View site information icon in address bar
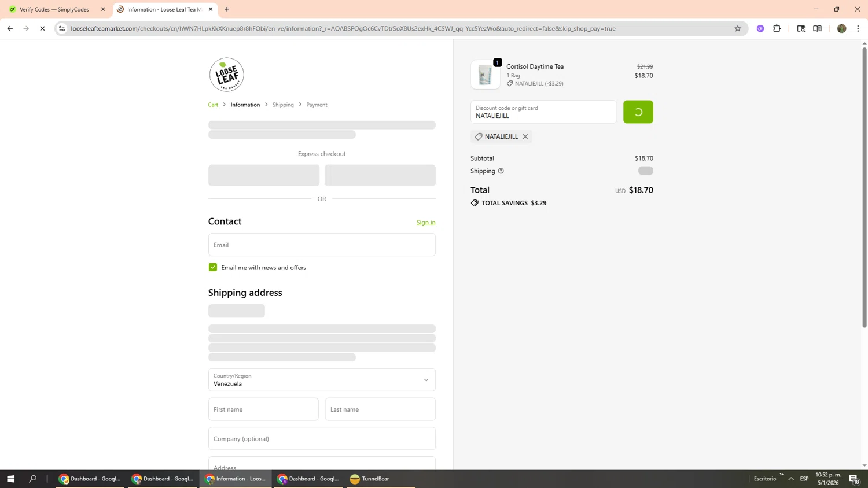The image size is (868, 488). 62,28
